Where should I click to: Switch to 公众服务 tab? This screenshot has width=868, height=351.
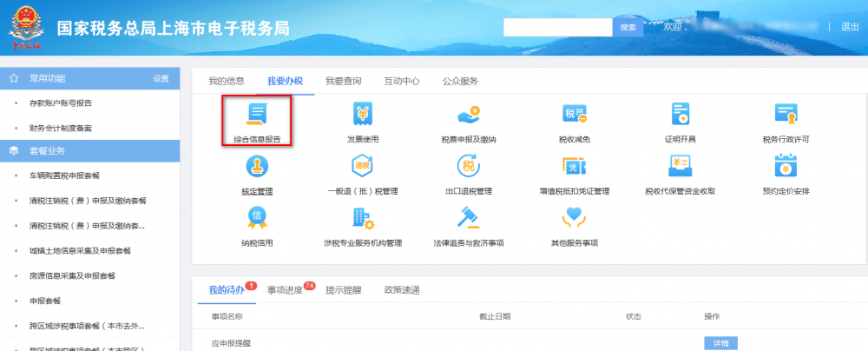(x=460, y=81)
